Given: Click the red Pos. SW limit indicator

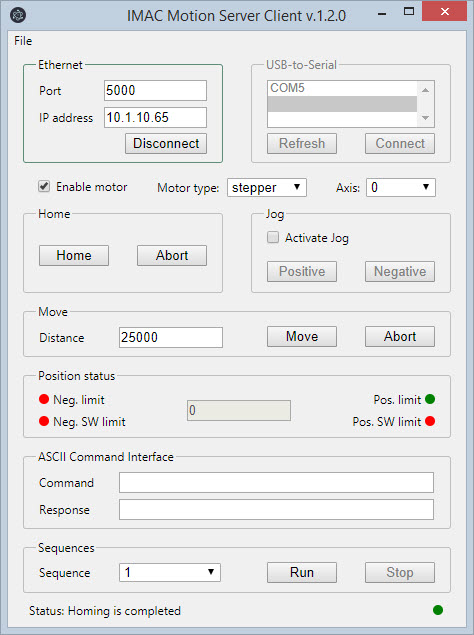Looking at the screenshot, I should (430, 421).
